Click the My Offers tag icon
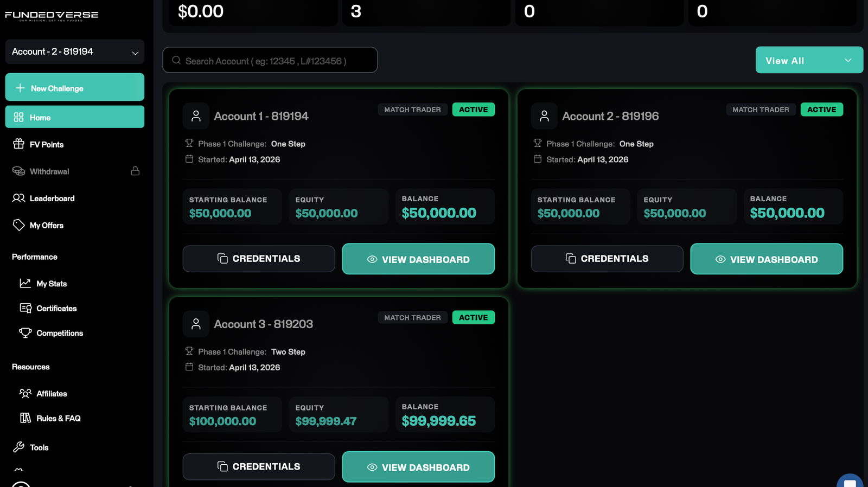Screen dimensions: 868x487 click(19, 225)
